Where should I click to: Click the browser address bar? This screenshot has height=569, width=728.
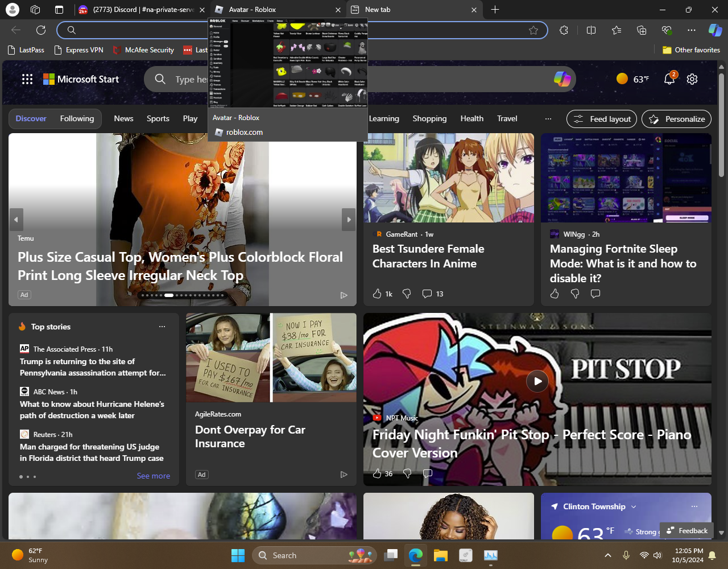click(302, 30)
